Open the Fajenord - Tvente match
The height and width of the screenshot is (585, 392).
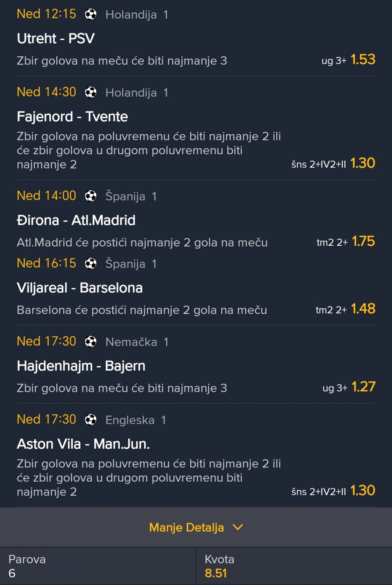pyautogui.click(x=72, y=117)
